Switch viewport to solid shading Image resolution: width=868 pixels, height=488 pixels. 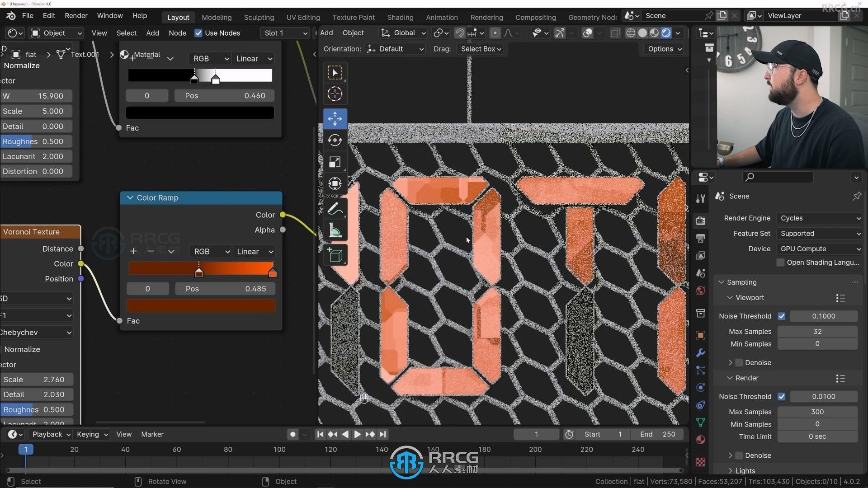[x=642, y=33]
